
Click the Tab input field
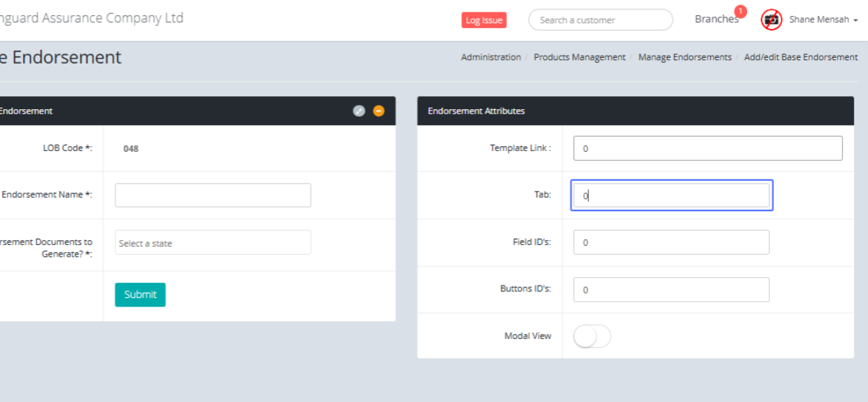click(671, 195)
